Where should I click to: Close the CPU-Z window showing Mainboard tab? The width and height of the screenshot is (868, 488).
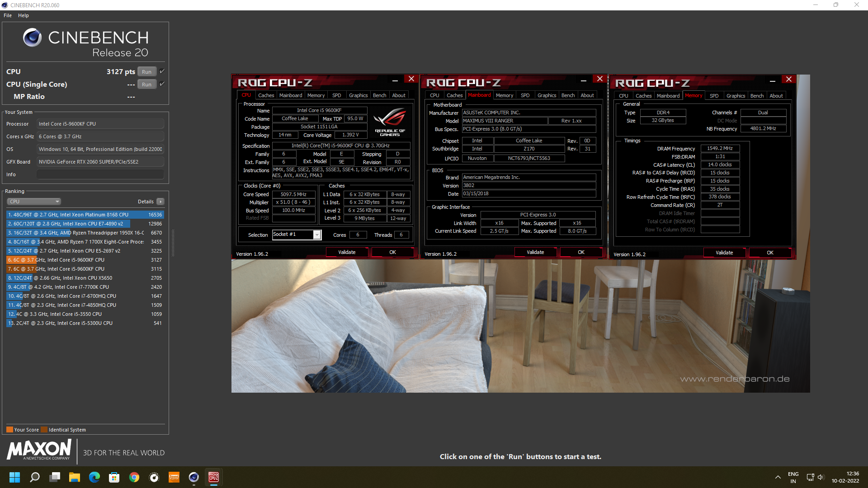click(600, 79)
